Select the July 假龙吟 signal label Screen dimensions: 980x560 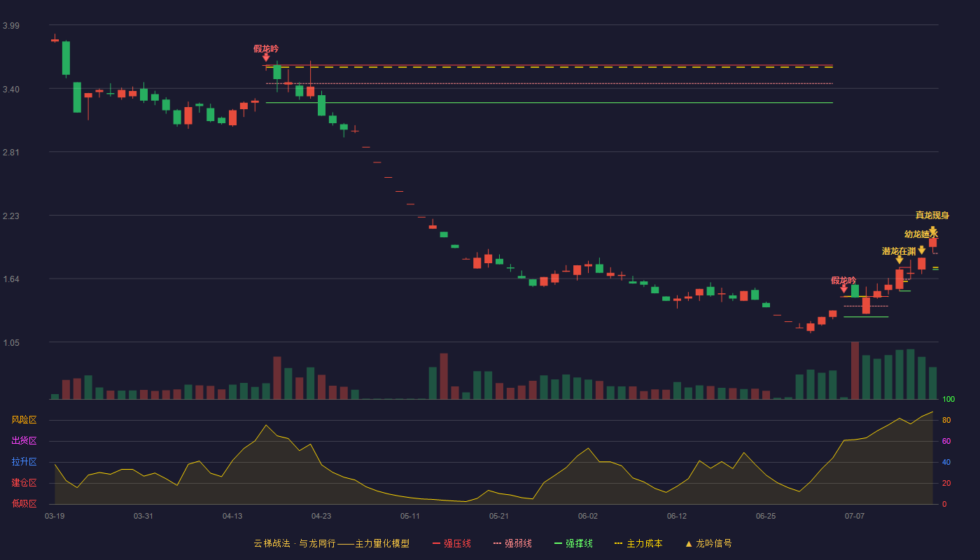[843, 280]
